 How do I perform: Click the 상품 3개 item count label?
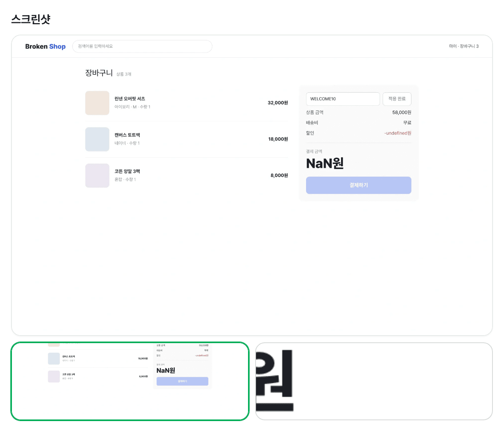(124, 74)
